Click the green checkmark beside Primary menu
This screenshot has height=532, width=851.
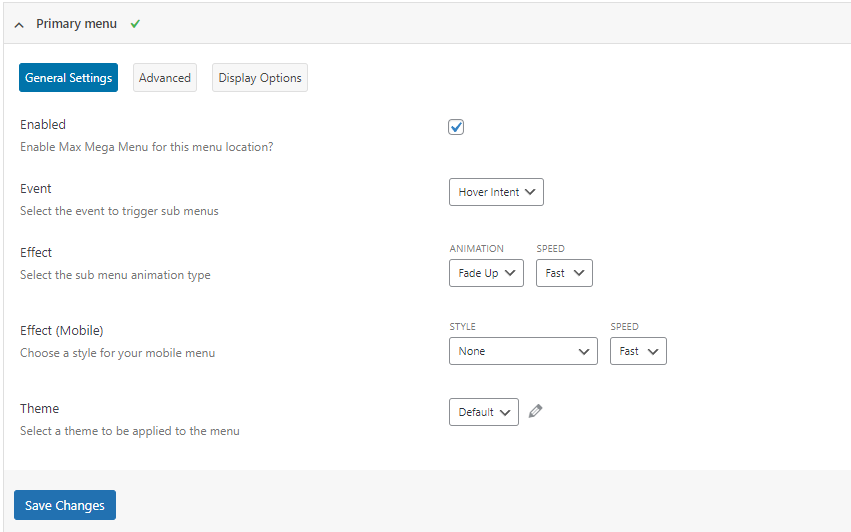pyautogui.click(x=135, y=23)
